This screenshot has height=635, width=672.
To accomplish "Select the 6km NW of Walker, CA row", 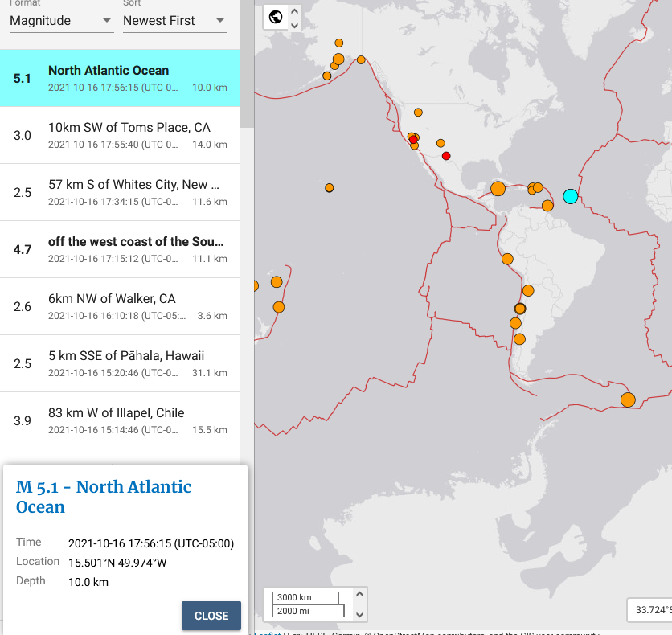I will [120, 306].
